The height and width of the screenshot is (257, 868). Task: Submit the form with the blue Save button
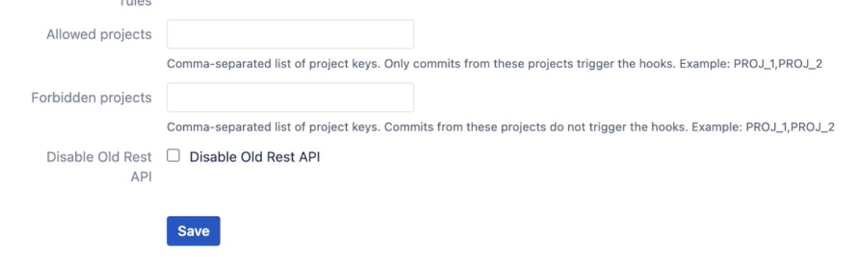(x=193, y=231)
